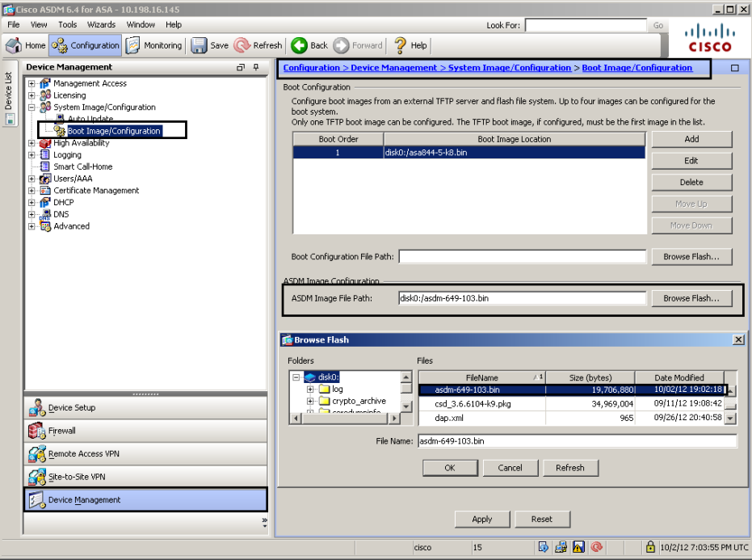The image size is (752, 560).
Task: Open the Device Setup icon
Action: [x=37, y=407]
